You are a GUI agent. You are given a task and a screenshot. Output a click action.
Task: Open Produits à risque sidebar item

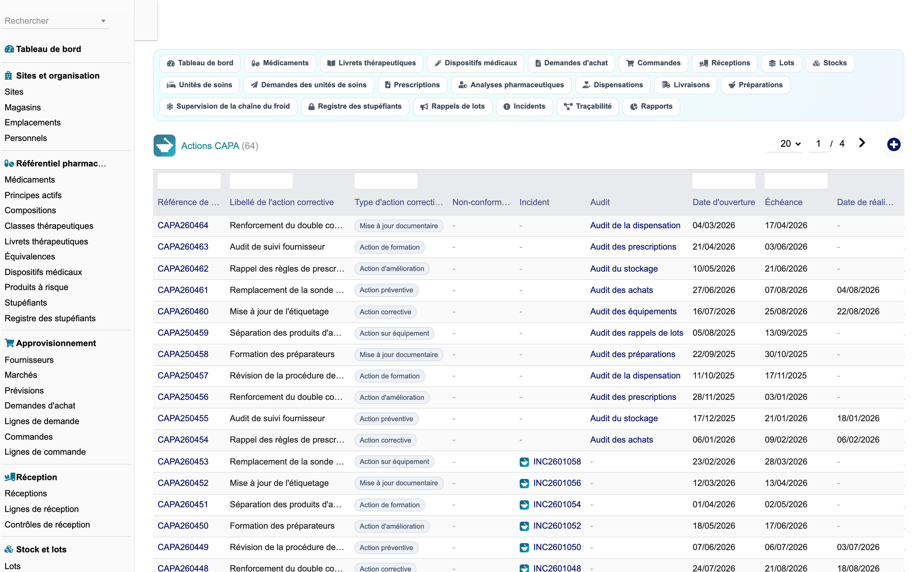pos(37,287)
